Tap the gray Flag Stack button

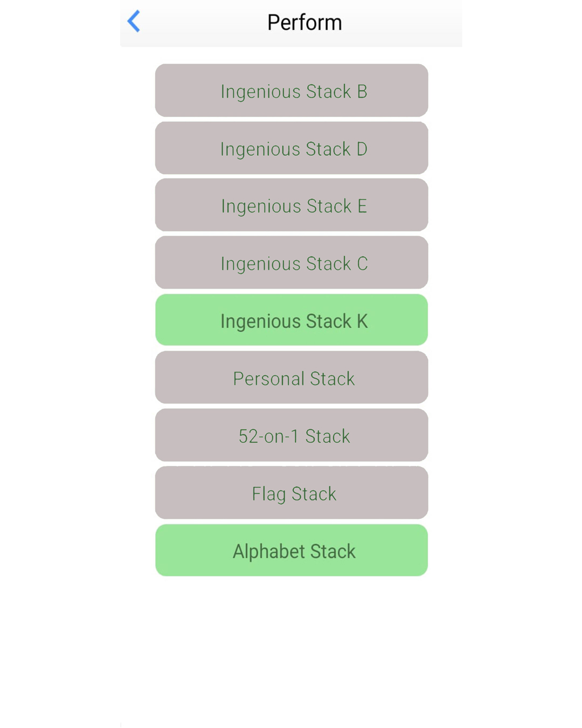point(292,493)
